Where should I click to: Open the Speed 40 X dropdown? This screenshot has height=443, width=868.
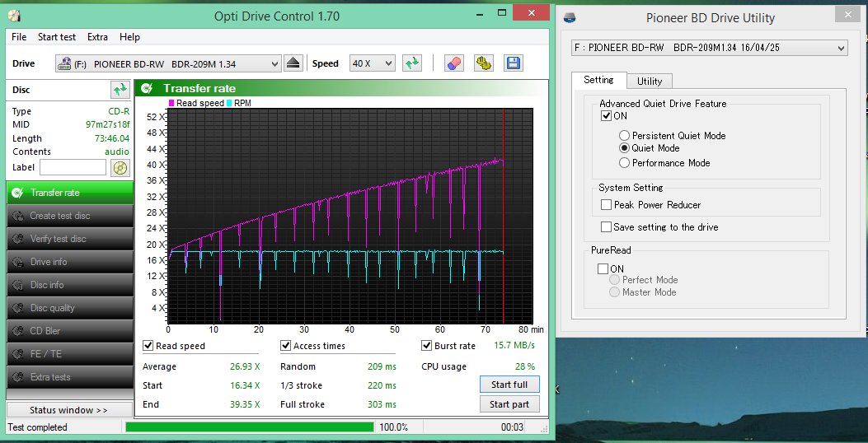[x=372, y=63]
